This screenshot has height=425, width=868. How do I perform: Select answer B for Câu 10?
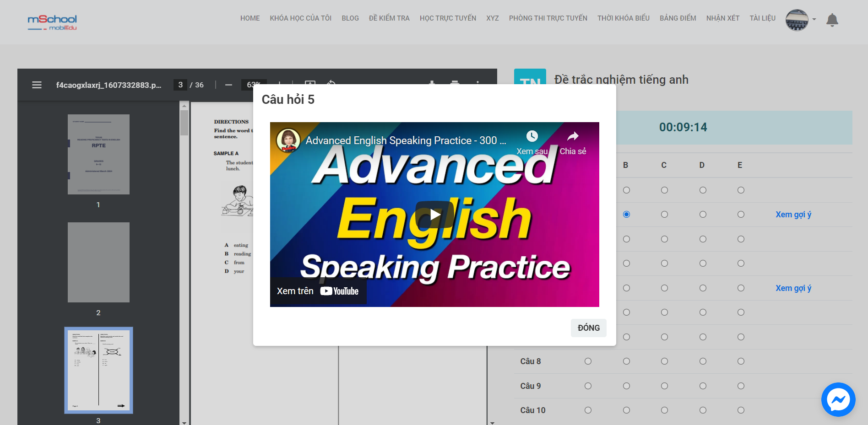pyautogui.click(x=626, y=410)
